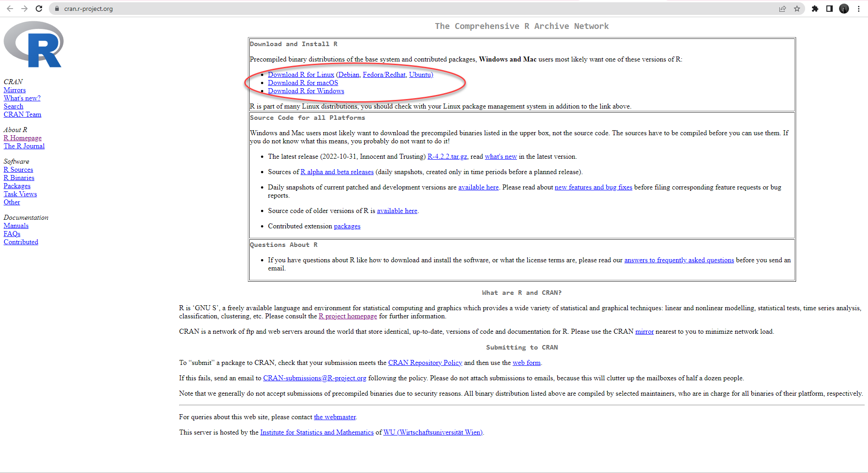Open Packages in Software sidebar section
The image size is (868, 473).
pos(17,186)
